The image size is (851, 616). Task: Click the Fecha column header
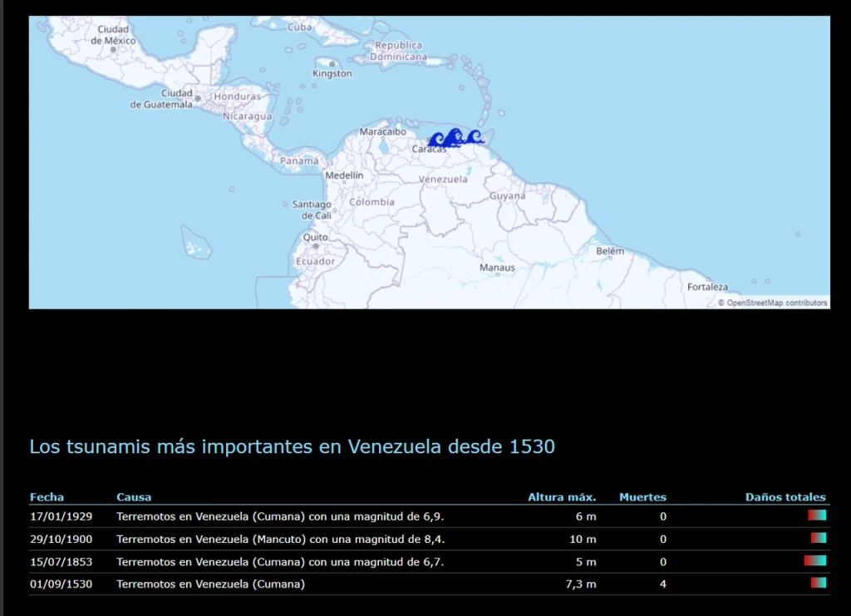(47, 497)
